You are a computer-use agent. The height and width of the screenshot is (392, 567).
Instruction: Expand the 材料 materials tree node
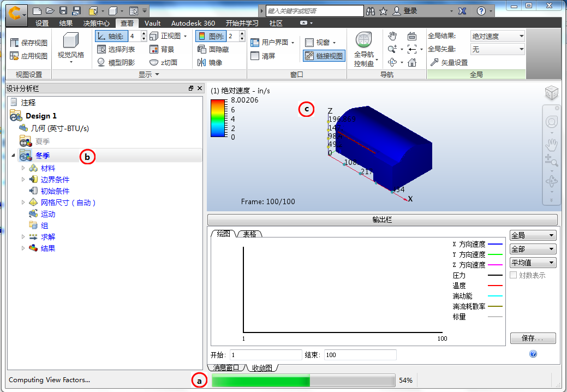point(23,168)
